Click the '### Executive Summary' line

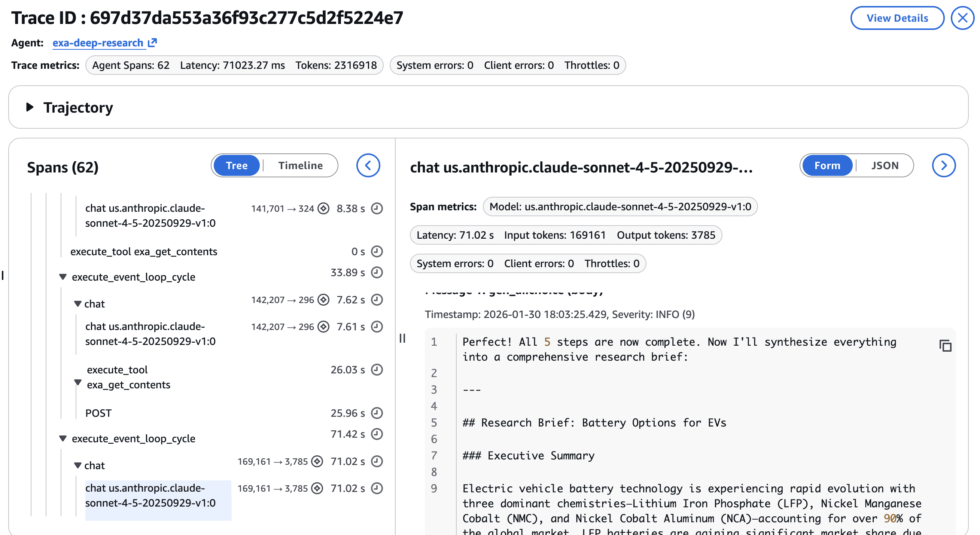529,456
